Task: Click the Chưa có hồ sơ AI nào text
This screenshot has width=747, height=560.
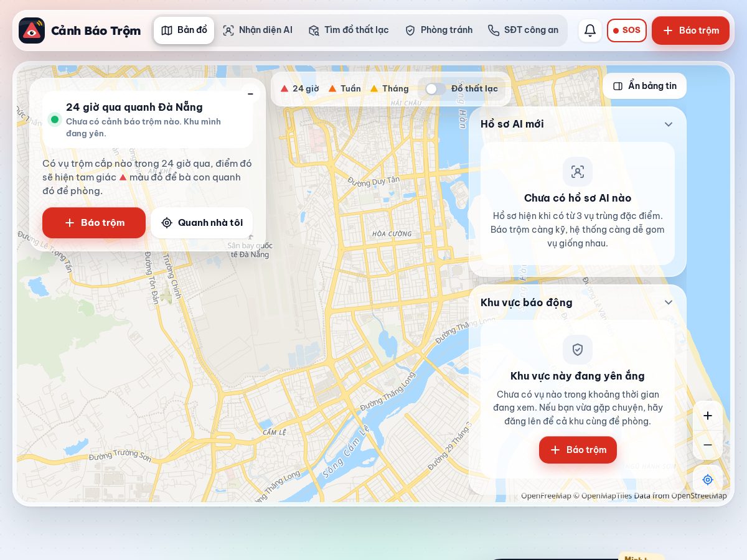Action: [578, 198]
